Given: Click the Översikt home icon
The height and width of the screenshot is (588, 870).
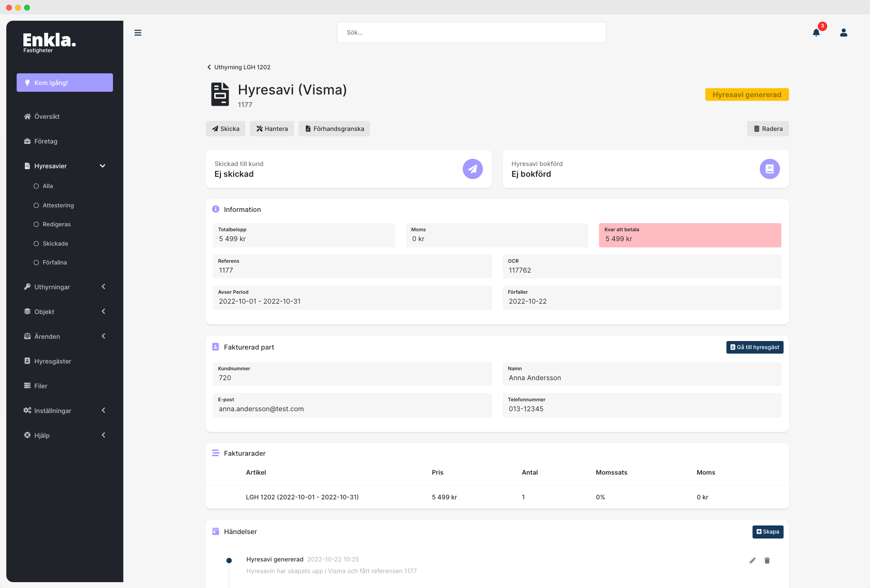Looking at the screenshot, I should 27,117.
